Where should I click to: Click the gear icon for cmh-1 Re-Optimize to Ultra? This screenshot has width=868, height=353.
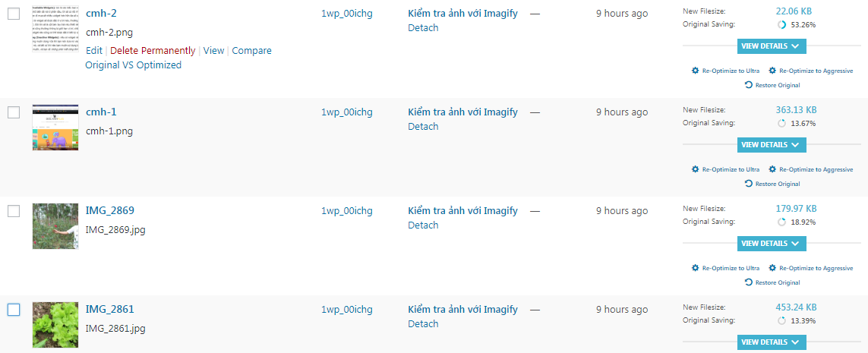click(695, 169)
